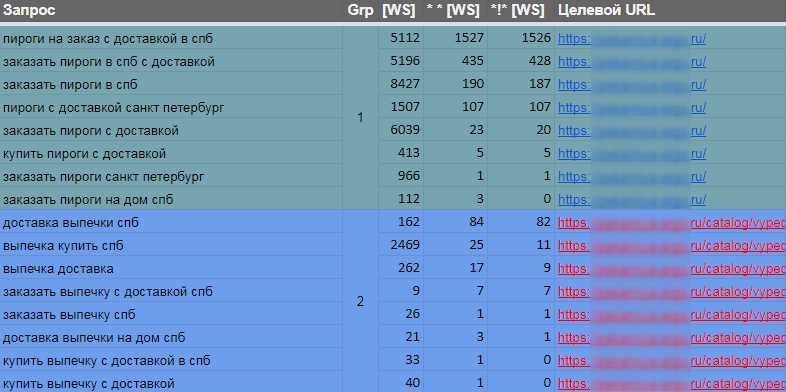Open the catalog link in the 'заказать выпечку спб' row
The height and width of the screenshot is (392, 786).
coord(672,315)
